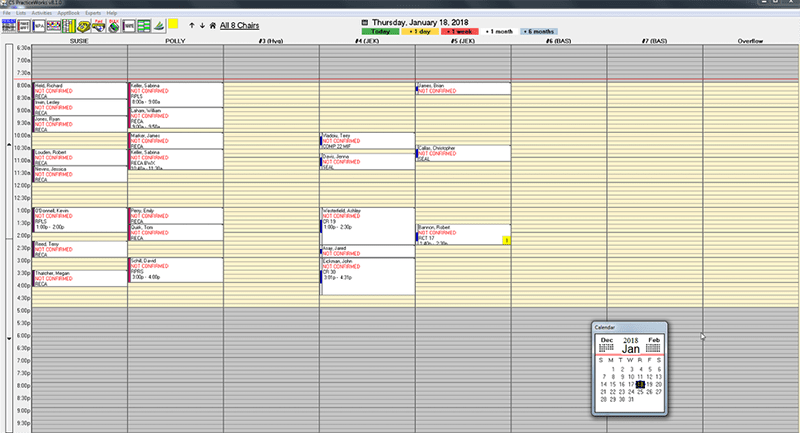Click the colorful grid schedule icon
Screen dimensions: 800x433
tap(54, 26)
